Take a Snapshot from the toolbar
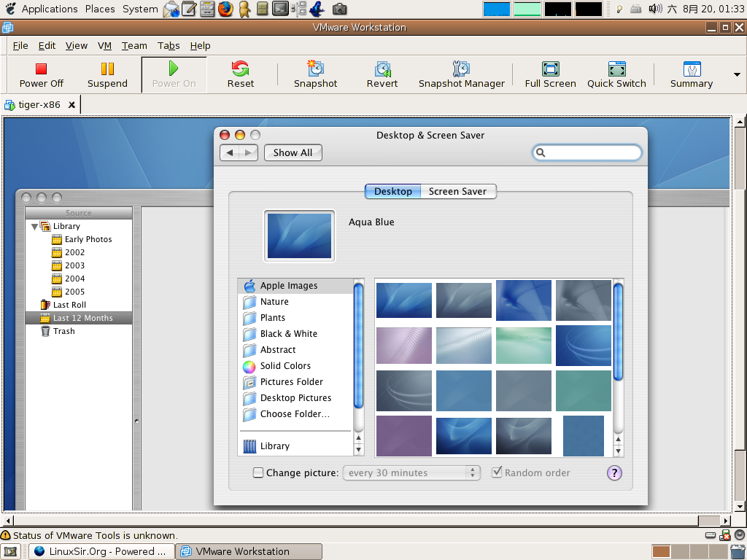 (x=315, y=75)
